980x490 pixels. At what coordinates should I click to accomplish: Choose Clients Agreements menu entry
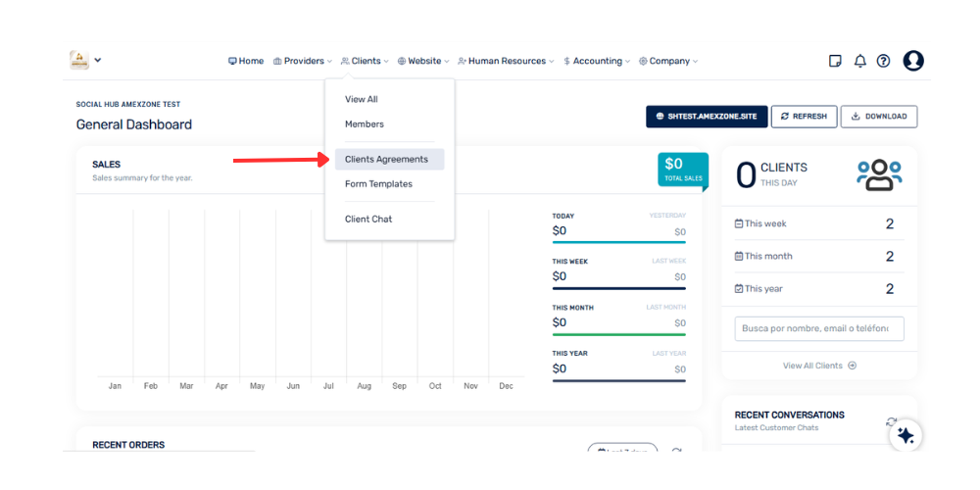coord(389,160)
